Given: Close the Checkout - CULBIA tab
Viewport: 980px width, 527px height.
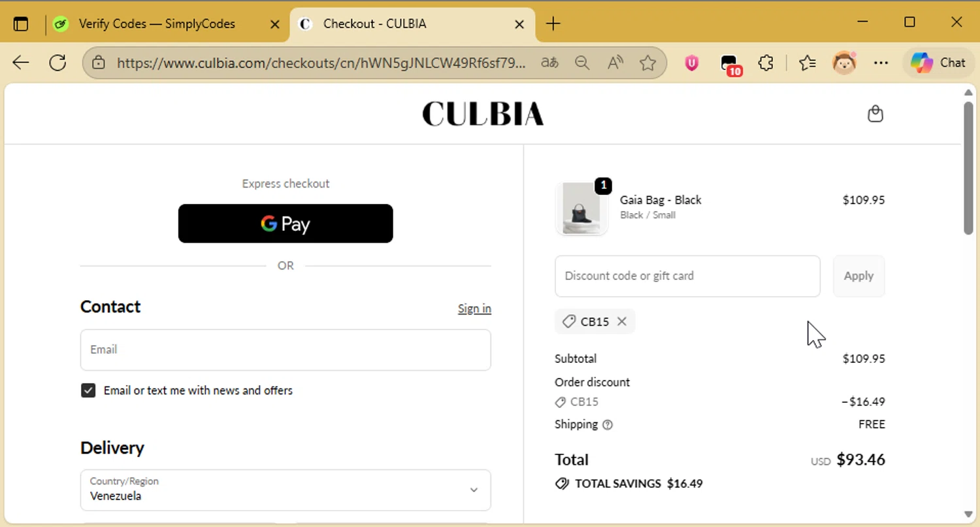Looking at the screenshot, I should coord(519,24).
